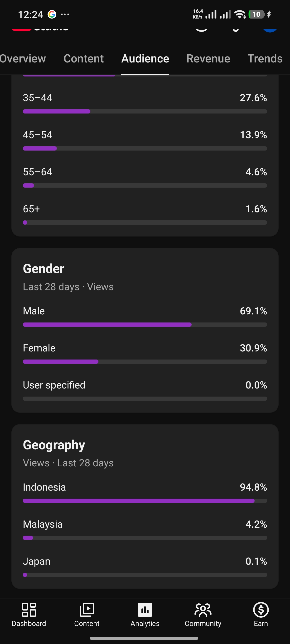The image size is (290, 644).
Task: Open the Dashboard icon in bottom navigation
Action: pyautogui.click(x=29, y=610)
